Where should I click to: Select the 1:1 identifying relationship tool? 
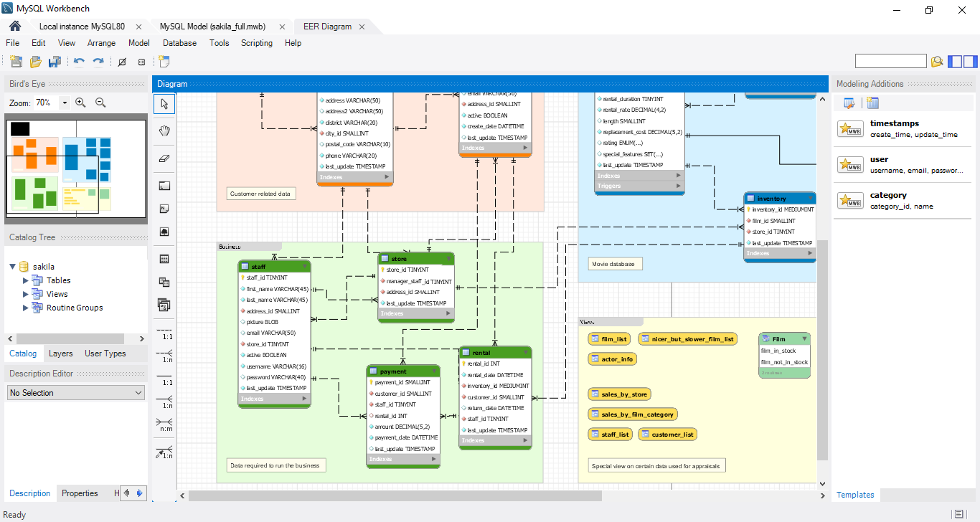pyautogui.click(x=166, y=379)
